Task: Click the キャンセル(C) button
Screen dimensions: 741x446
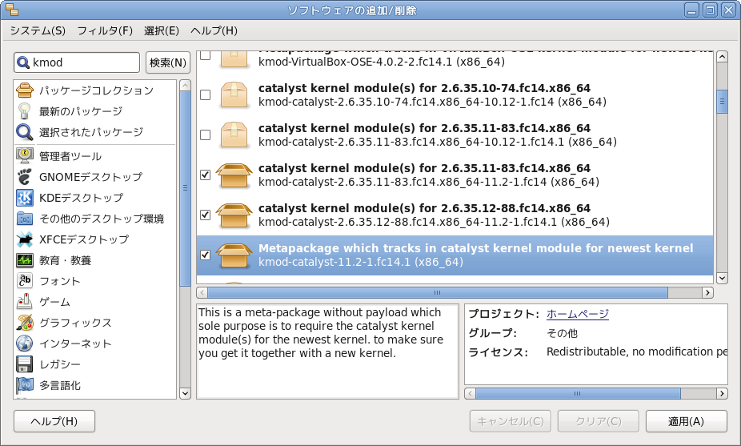Action: pyautogui.click(x=510, y=421)
